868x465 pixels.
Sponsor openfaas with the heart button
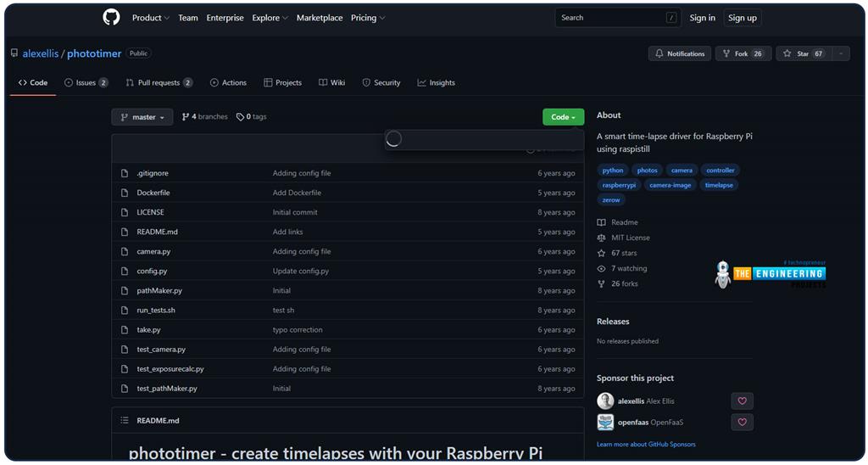[742, 422]
